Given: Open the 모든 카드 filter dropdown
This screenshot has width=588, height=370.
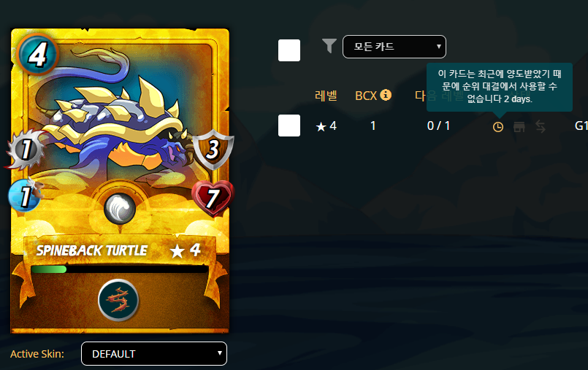Looking at the screenshot, I should tap(394, 47).
